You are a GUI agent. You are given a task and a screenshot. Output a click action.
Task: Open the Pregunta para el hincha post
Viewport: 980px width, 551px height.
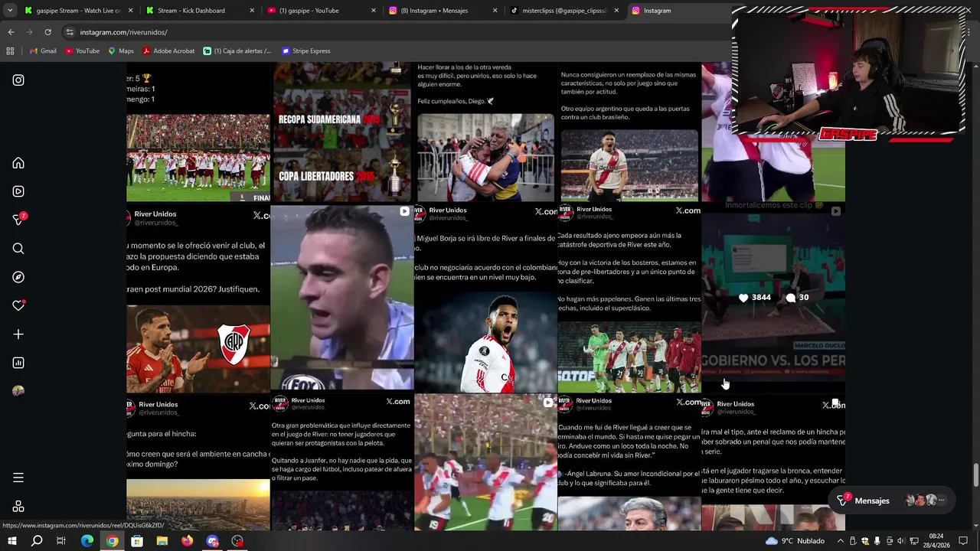(198, 462)
